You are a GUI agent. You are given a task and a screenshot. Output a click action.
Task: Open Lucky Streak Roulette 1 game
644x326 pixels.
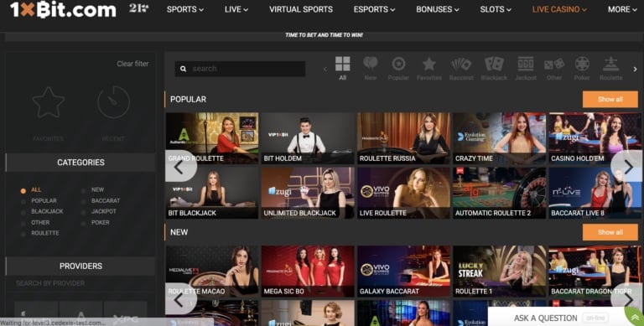500,272
